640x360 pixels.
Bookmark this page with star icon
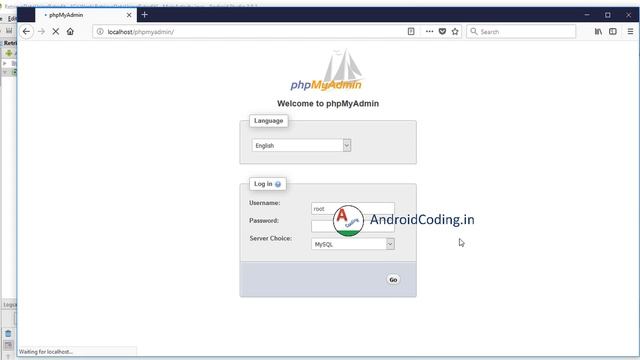click(x=455, y=31)
